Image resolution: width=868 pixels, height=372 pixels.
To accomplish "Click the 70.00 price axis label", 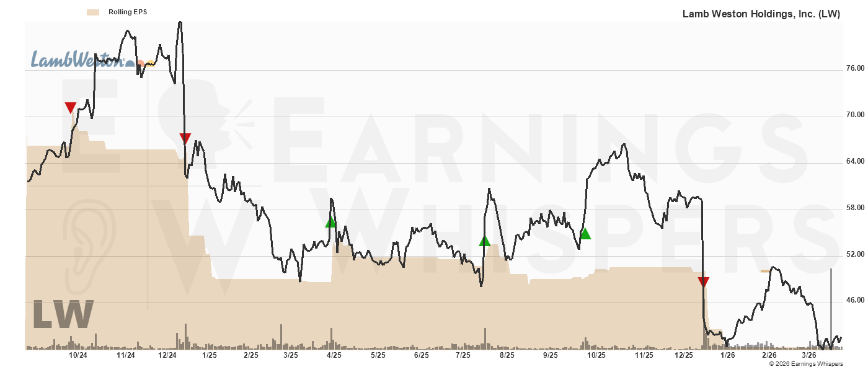I will [x=855, y=115].
